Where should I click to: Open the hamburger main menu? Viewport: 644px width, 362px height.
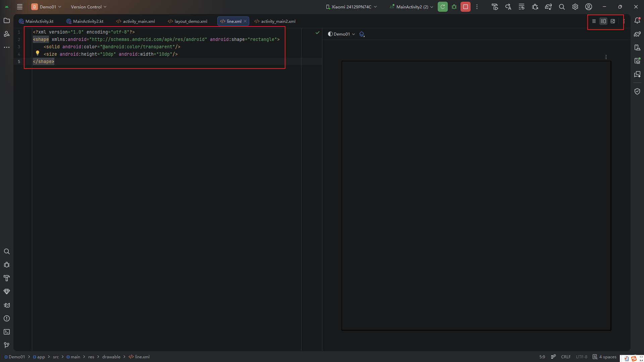[20, 7]
